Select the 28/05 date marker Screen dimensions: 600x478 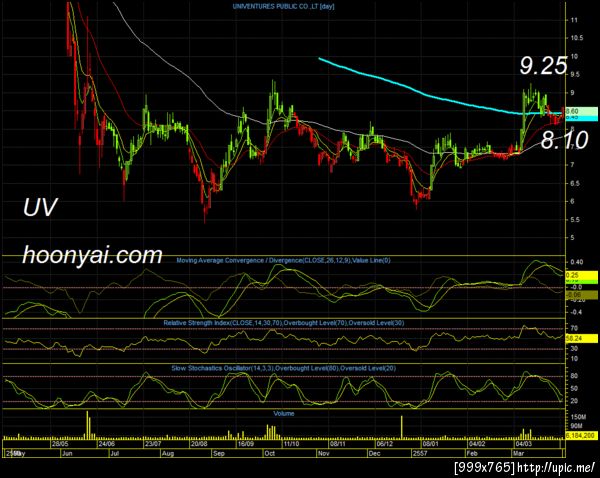(x=60, y=444)
